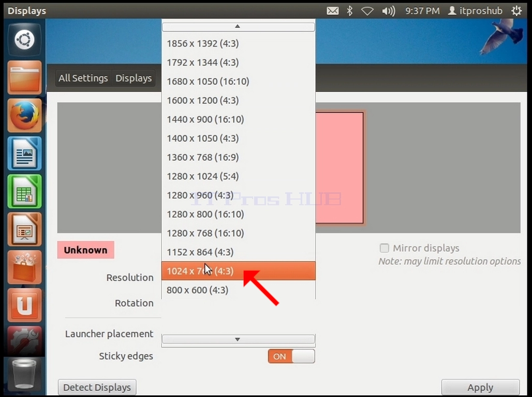The width and height of the screenshot is (532, 397).
Task: Choose 1280 x 960 (4:3) resolution
Action: tap(239, 195)
